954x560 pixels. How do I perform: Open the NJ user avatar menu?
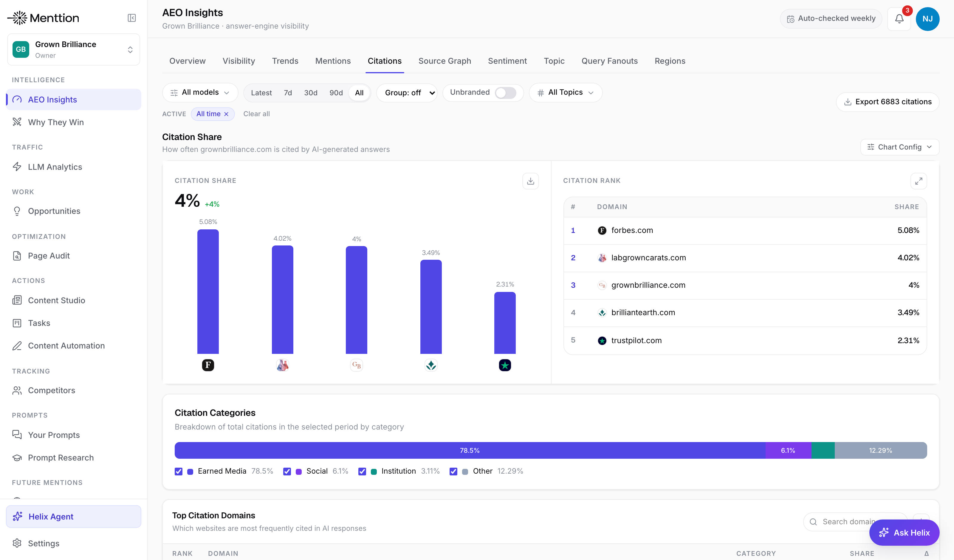point(927,18)
